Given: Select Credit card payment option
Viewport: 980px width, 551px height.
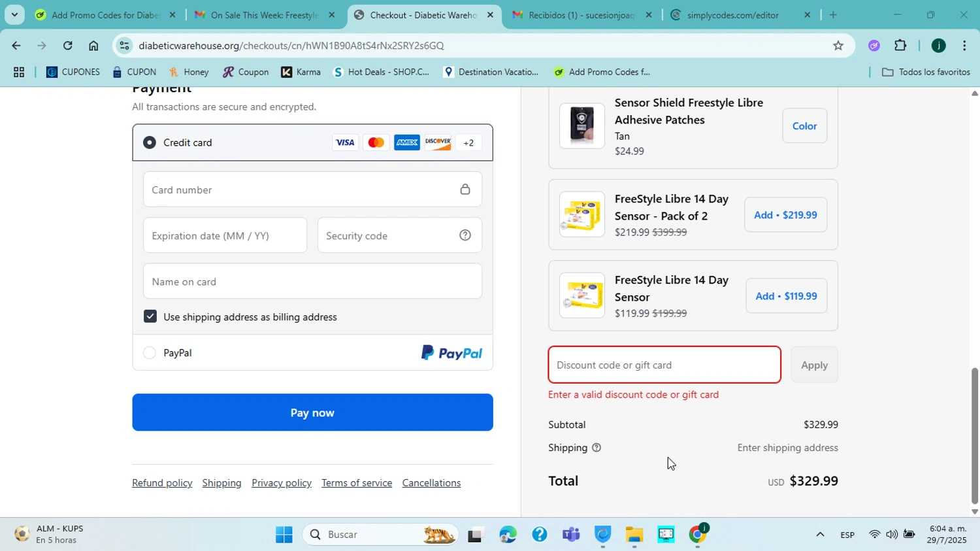Looking at the screenshot, I should tap(150, 142).
